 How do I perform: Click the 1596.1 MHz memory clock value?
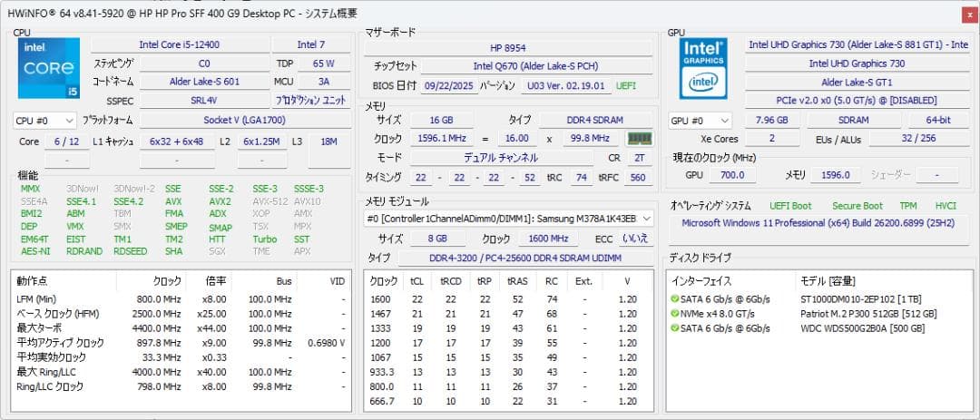tap(442, 138)
